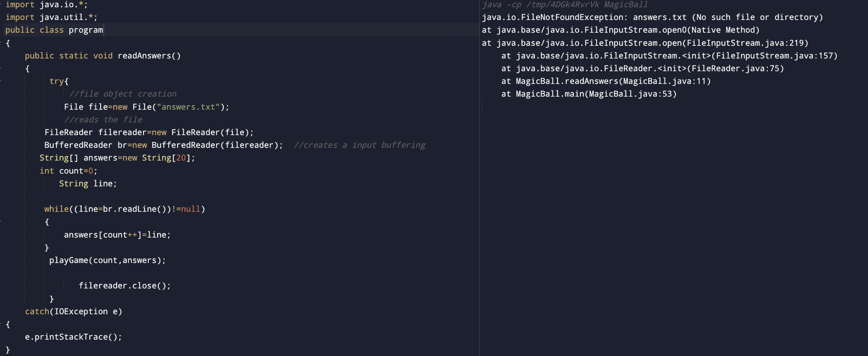Click the 'answers[count++]=line;' statement
This screenshot has width=868, height=356.
117,235
